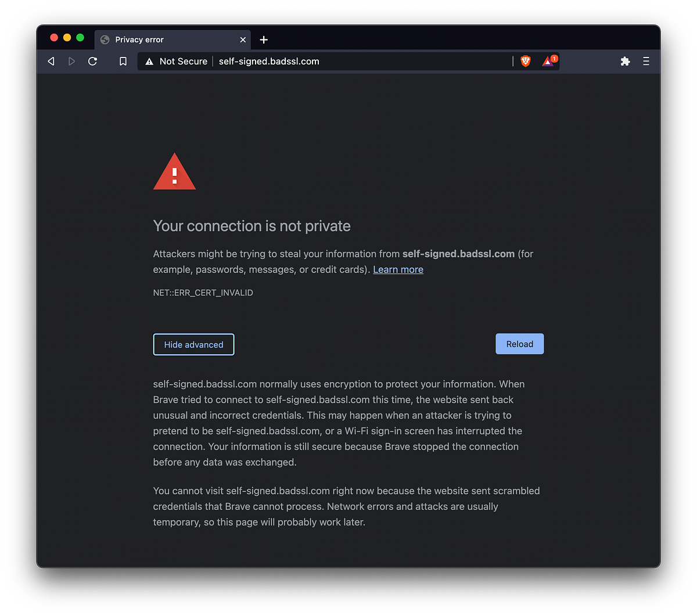Image resolution: width=697 pixels, height=616 pixels.
Task: Click the globe favicon on the tab
Action: tap(105, 39)
